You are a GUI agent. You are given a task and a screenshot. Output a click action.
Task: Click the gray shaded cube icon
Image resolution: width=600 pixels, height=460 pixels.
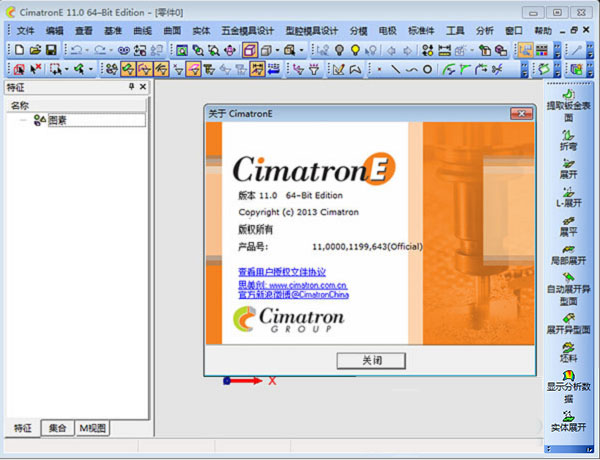pos(266,50)
